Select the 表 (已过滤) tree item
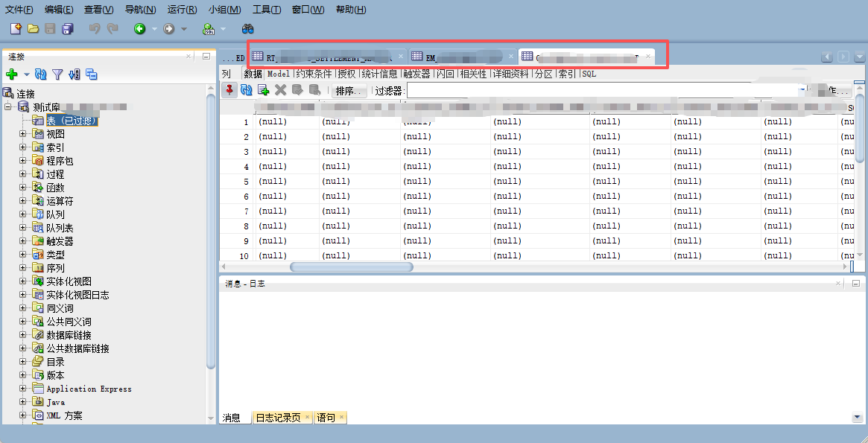 pos(72,120)
